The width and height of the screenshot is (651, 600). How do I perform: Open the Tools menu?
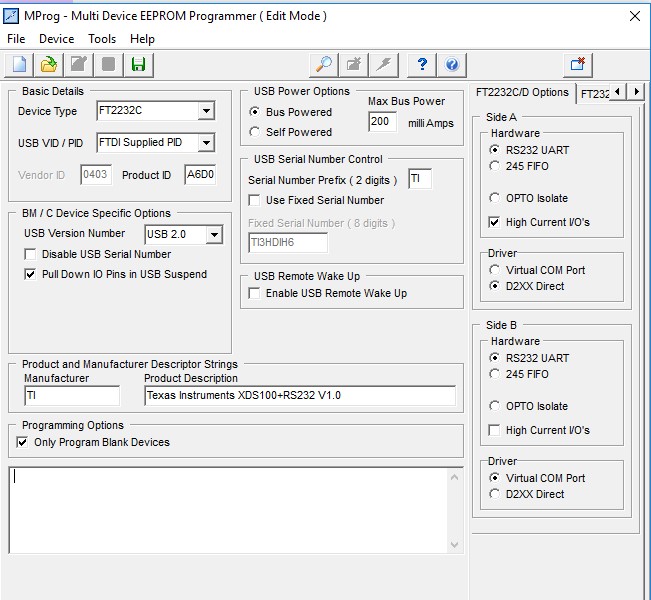(x=102, y=39)
